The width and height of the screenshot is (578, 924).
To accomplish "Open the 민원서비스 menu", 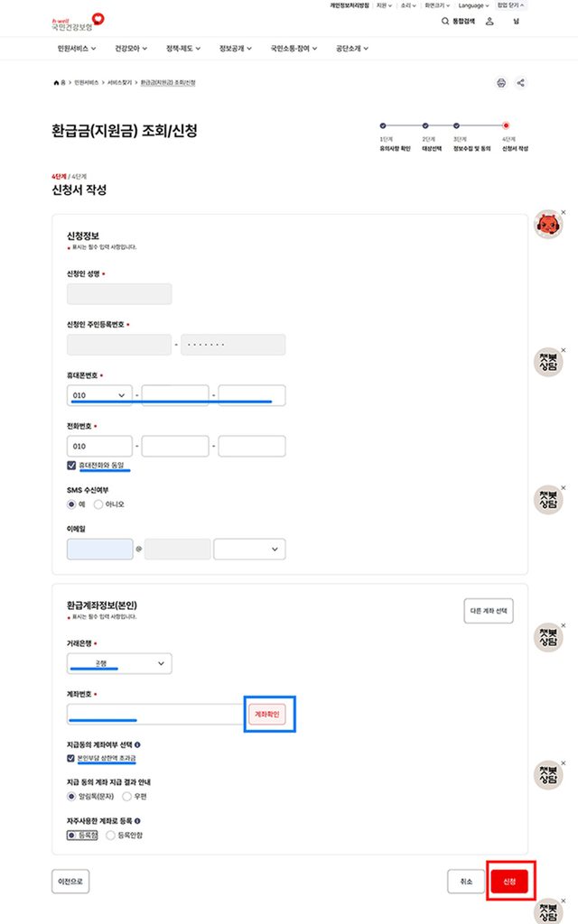I will pos(77,49).
